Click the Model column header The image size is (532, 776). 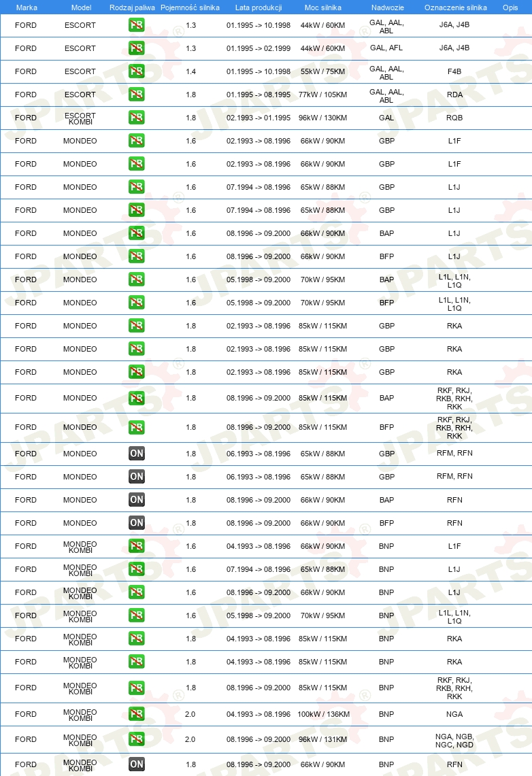click(81, 7)
